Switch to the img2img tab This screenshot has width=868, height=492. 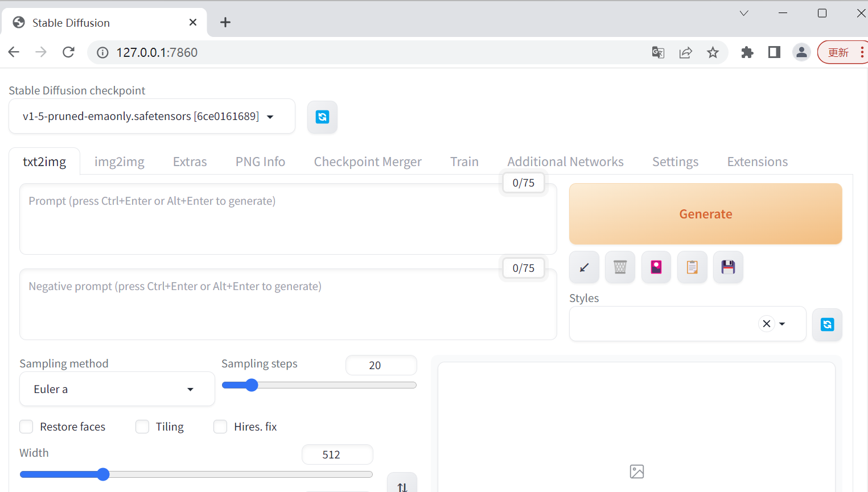click(x=120, y=162)
